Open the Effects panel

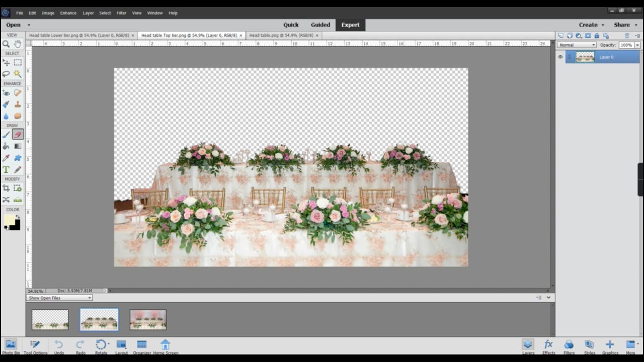pyautogui.click(x=548, y=346)
